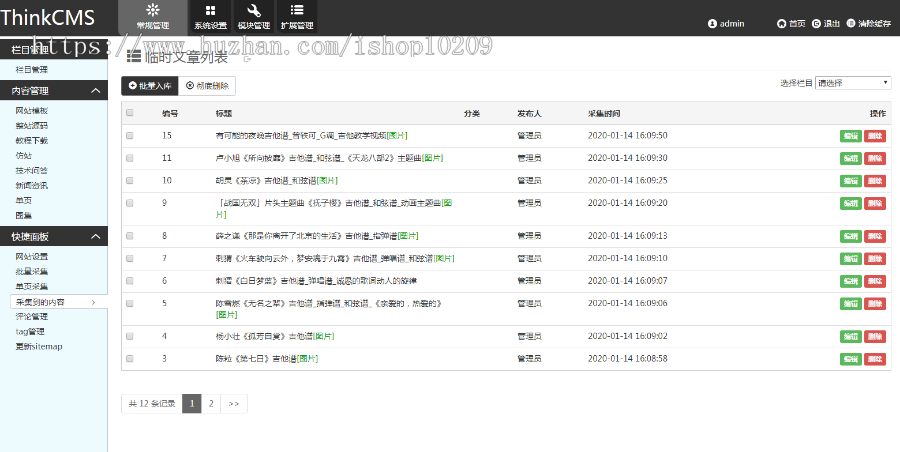Open 批量采集 in sidebar

(x=32, y=272)
